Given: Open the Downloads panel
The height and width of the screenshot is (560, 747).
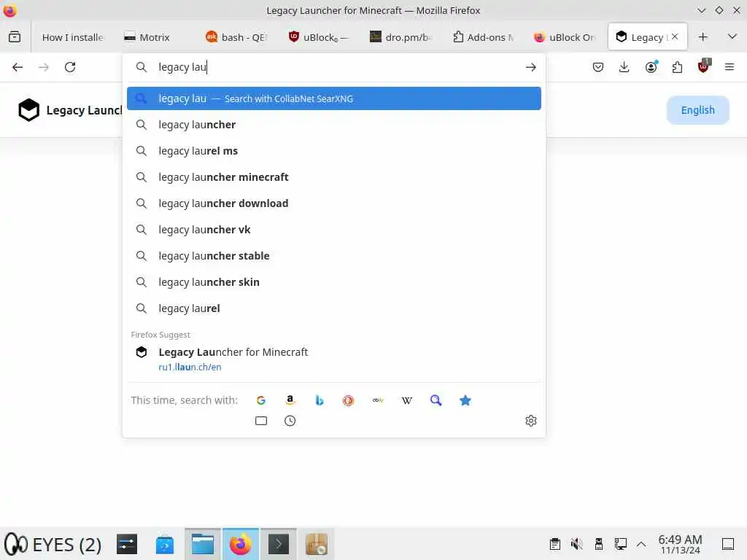Looking at the screenshot, I should click(624, 67).
